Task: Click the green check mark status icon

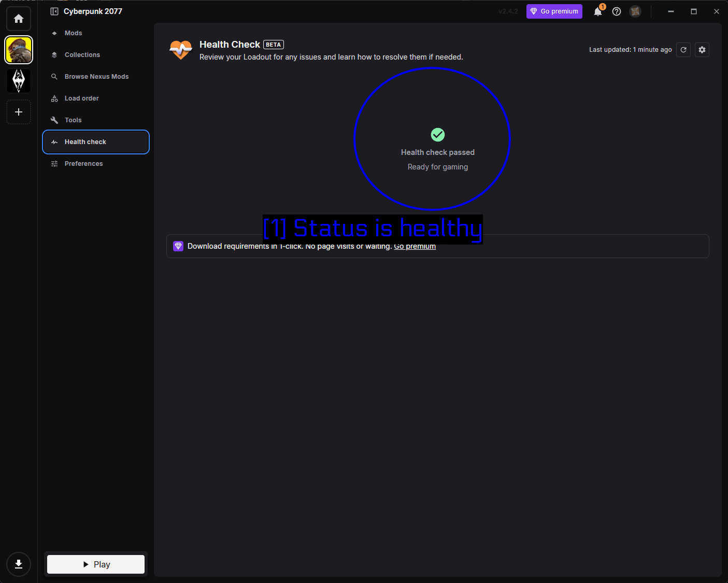Action: pos(438,135)
